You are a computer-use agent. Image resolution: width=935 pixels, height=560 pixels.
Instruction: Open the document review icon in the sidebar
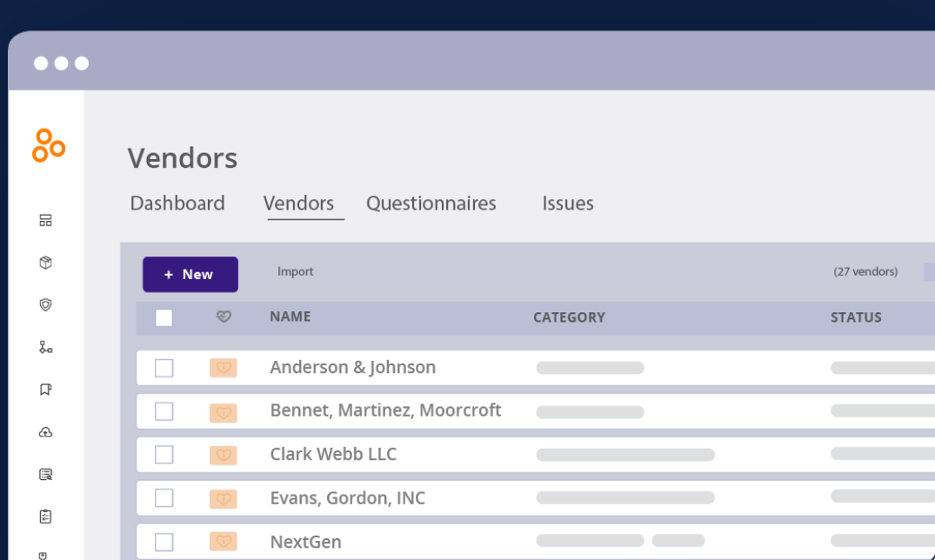(x=45, y=474)
